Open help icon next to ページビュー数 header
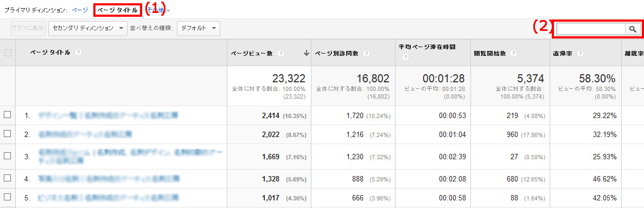This screenshot has width=644, height=208. coord(280,53)
